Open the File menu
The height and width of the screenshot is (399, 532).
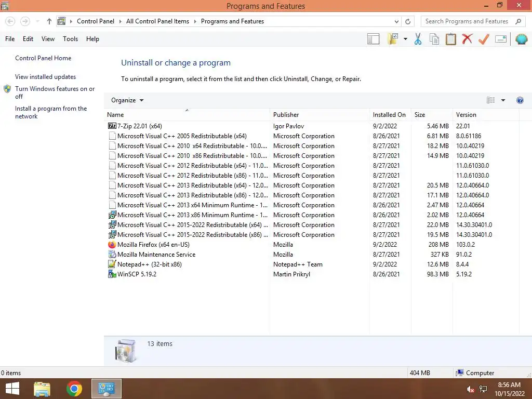tap(10, 39)
